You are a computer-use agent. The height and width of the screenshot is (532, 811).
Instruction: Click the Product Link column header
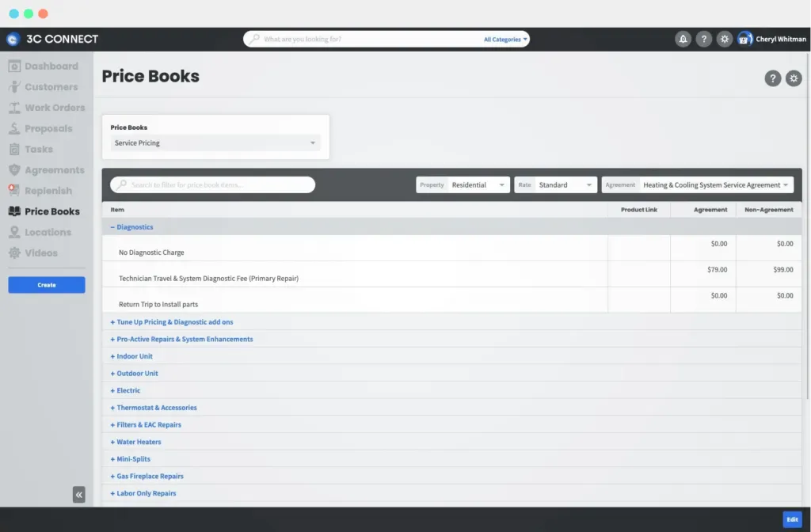click(x=639, y=210)
